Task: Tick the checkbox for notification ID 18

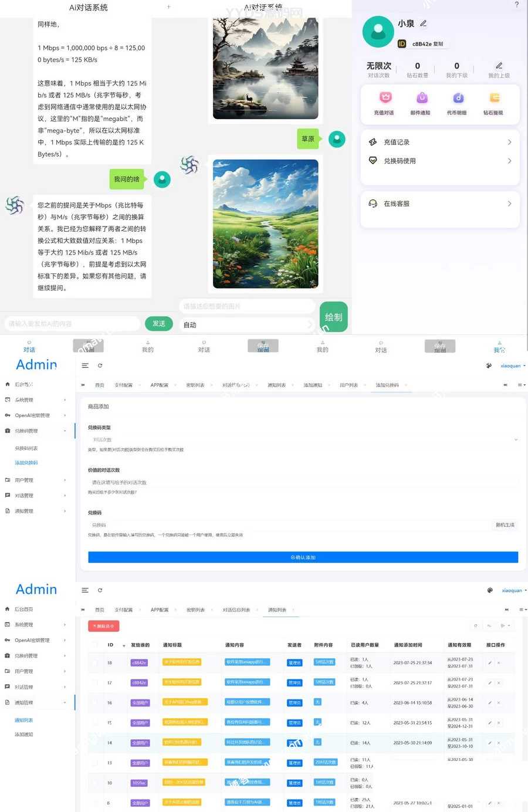Action: click(94, 663)
